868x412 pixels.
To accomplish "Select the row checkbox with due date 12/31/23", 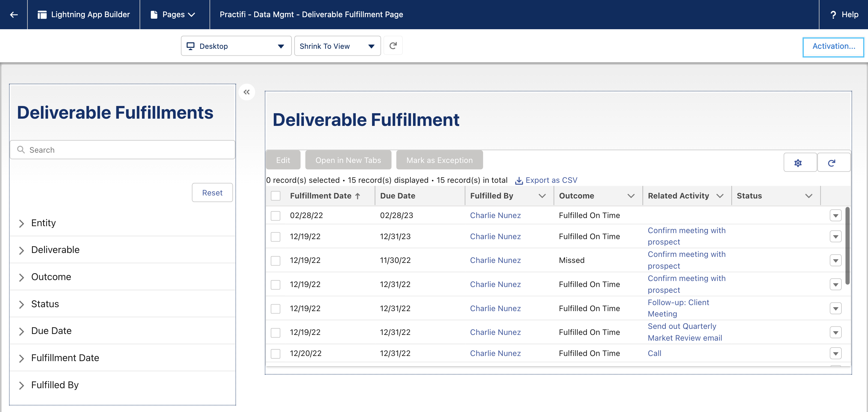I will click(276, 237).
